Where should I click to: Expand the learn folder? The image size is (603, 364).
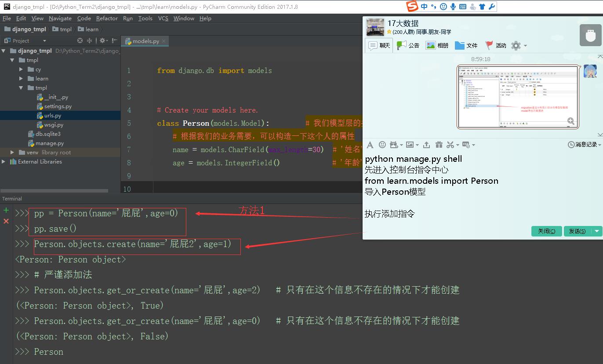[x=21, y=79]
